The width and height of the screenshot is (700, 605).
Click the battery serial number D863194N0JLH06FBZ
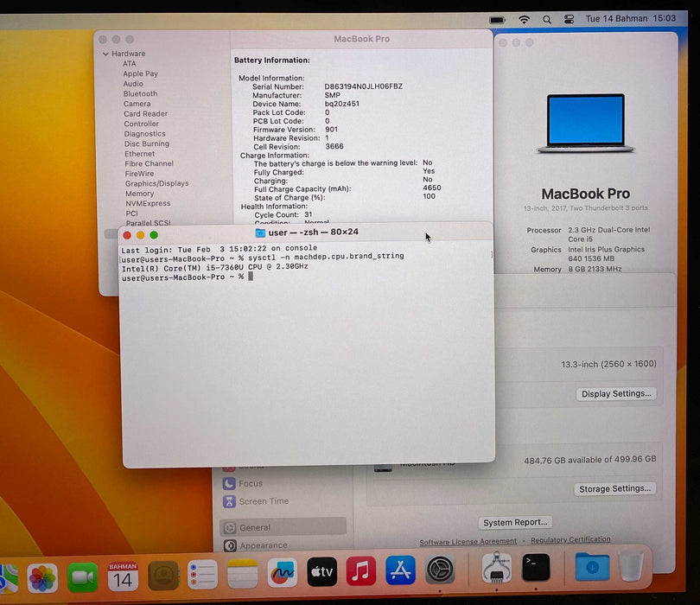click(x=363, y=86)
